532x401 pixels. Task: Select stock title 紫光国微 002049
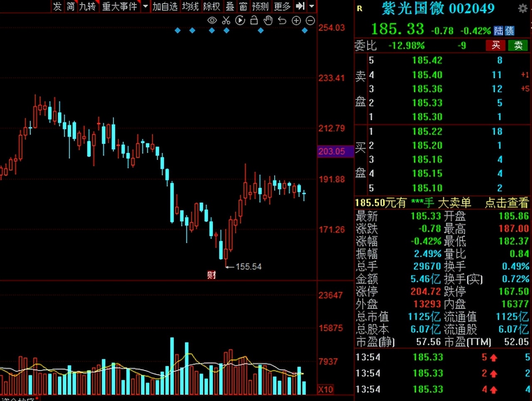coord(438,8)
